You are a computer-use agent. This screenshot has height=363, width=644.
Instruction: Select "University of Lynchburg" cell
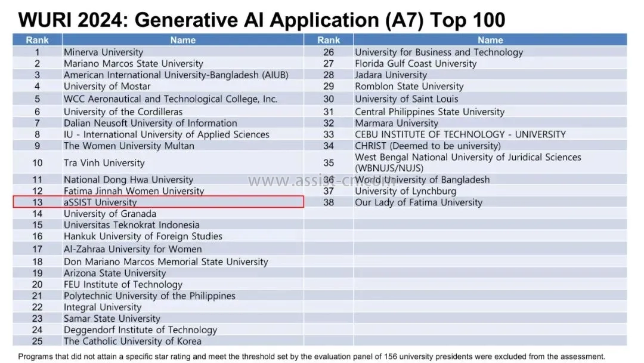[x=406, y=191]
